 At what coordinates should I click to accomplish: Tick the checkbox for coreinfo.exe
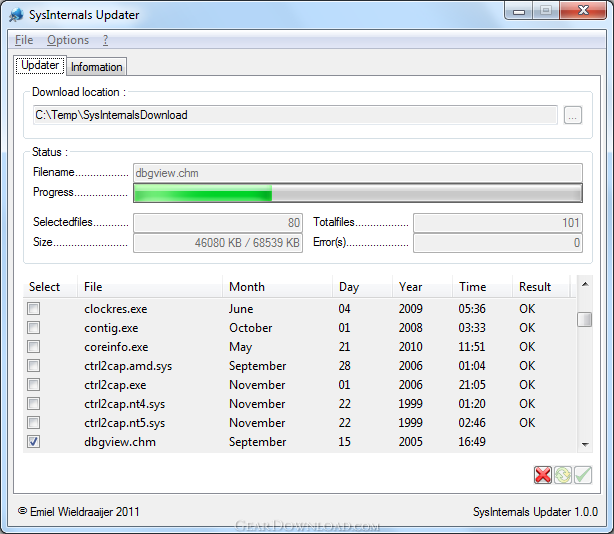[34, 346]
